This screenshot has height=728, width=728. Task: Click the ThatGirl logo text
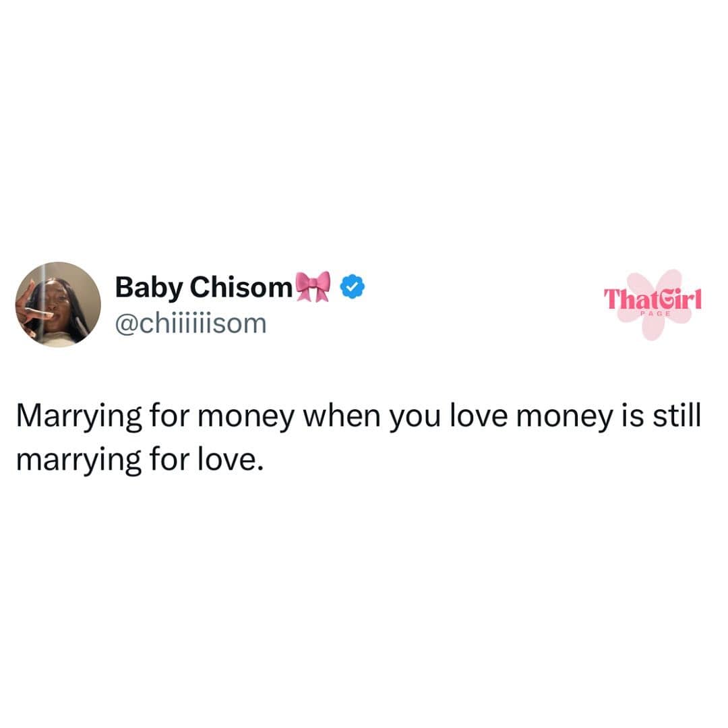[x=653, y=299]
